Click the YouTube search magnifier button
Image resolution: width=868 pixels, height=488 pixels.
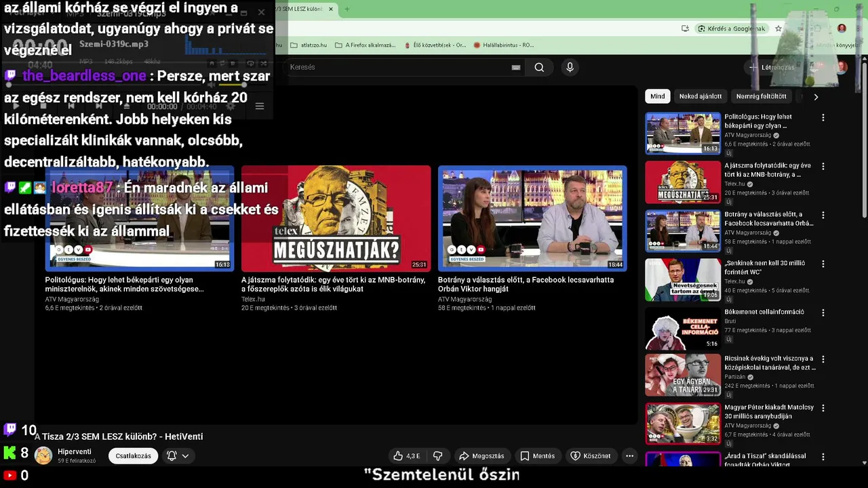539,67
